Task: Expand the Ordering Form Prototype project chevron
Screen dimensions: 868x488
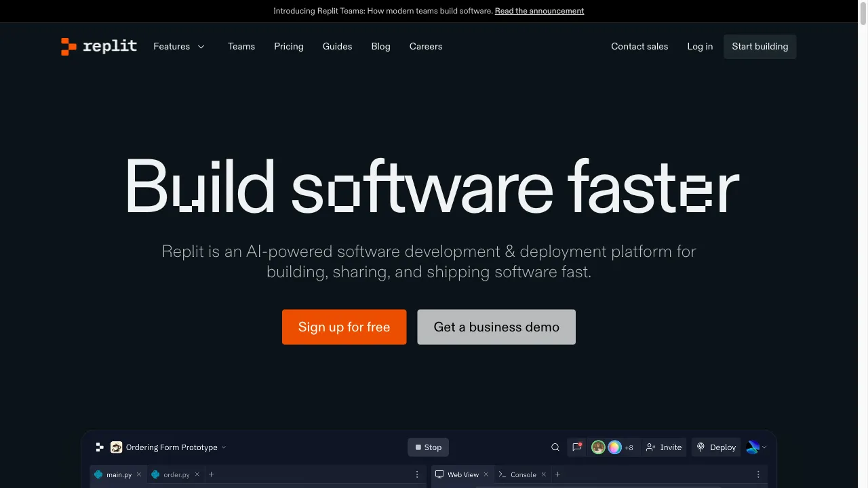Action: pyautogui.click(x=224, y=447)
